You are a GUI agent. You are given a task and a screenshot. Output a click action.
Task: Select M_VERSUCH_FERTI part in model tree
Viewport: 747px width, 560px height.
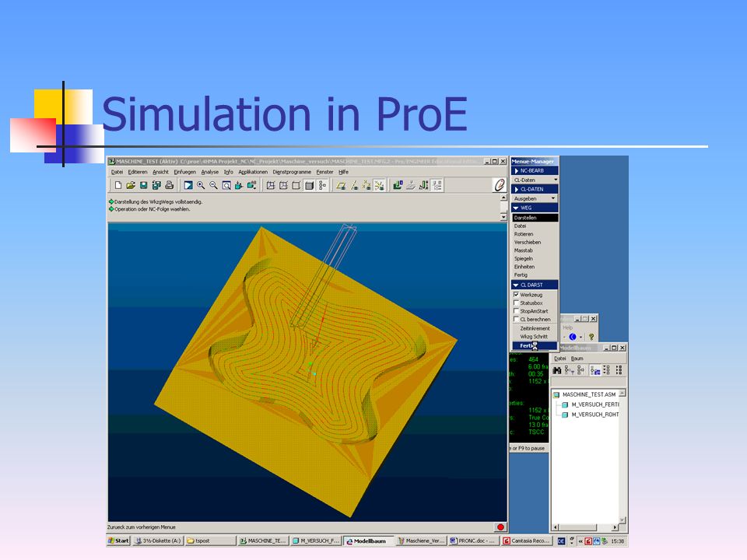click(595, 404)
